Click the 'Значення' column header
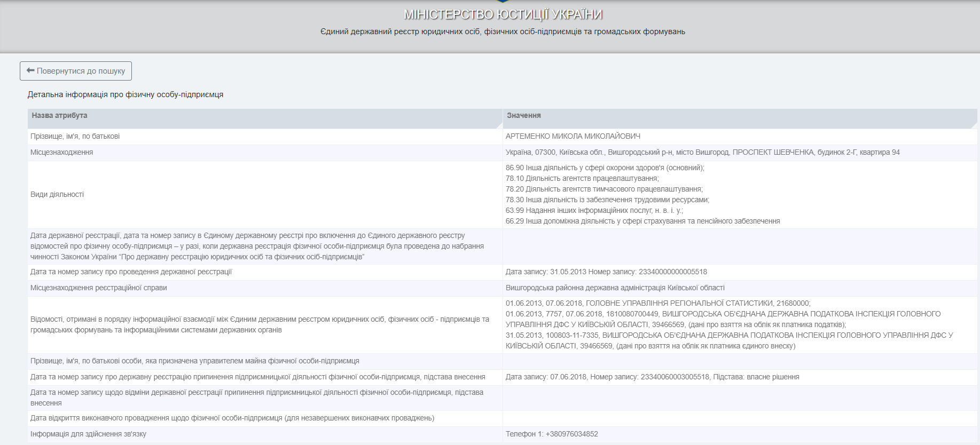 coord(523,116)
